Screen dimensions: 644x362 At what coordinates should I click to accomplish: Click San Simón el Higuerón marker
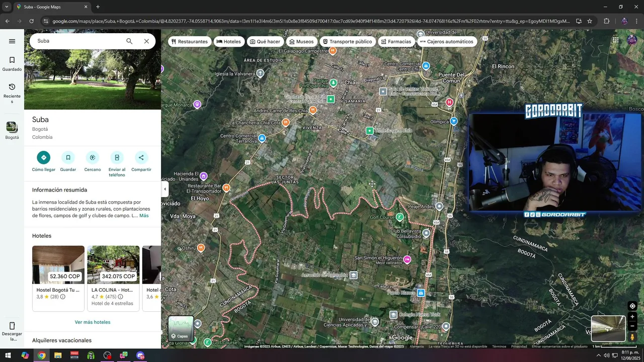coord(407,259)
